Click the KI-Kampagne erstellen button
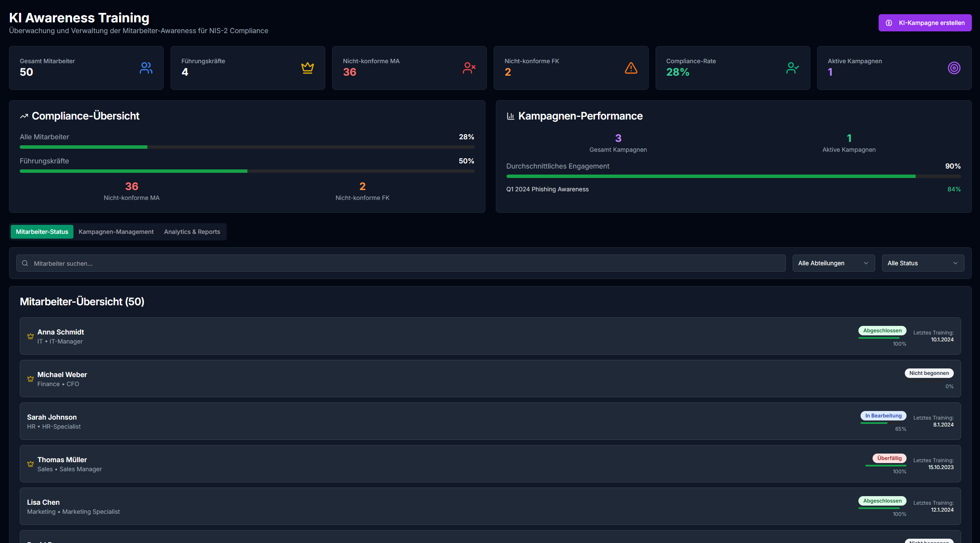This screenshot has height=543, width=980. (x=925, y=23)
